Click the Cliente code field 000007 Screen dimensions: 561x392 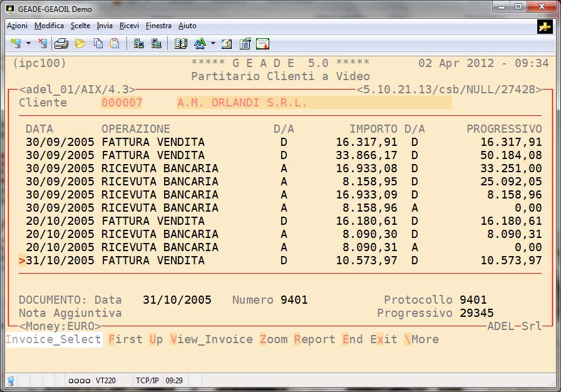121,103
